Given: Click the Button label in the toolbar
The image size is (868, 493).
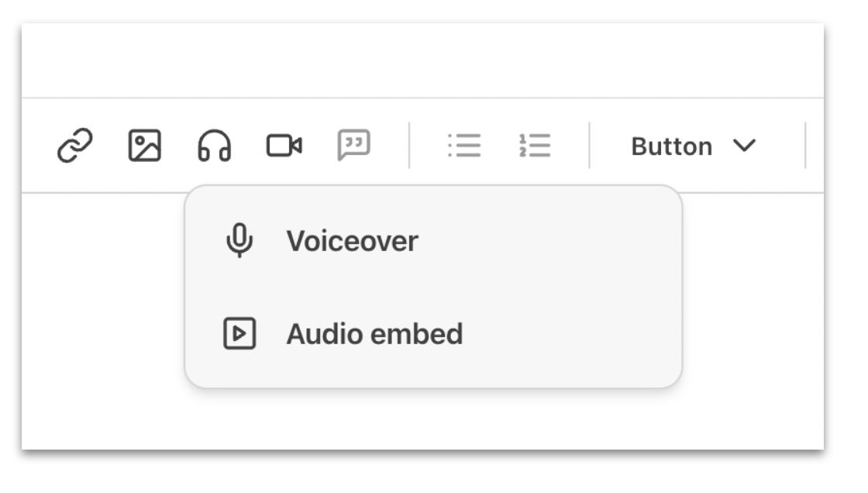Looking at the screenshot, I should tap(671, 146).
